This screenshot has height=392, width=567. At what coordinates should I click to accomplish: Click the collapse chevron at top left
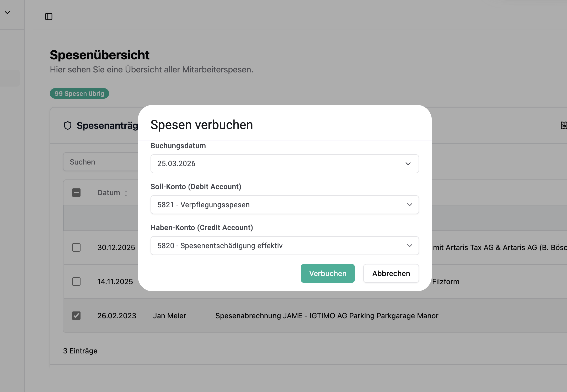click(7, 12)
